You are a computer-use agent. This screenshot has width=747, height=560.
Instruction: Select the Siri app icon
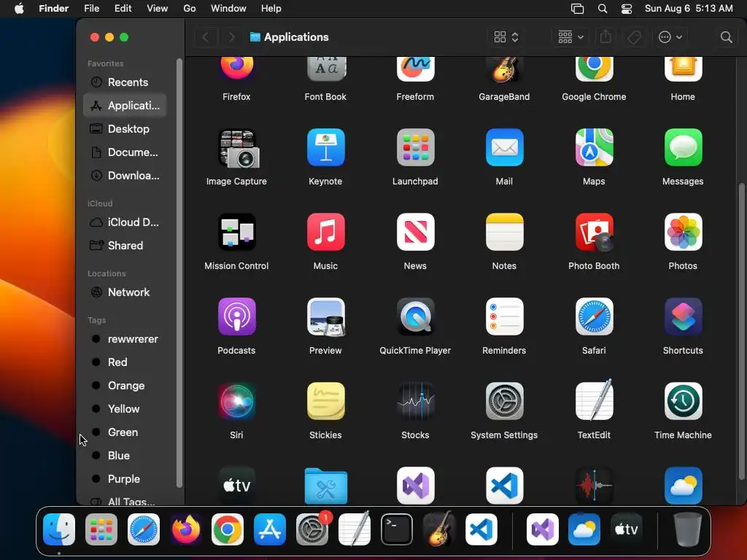coord(236,401)
